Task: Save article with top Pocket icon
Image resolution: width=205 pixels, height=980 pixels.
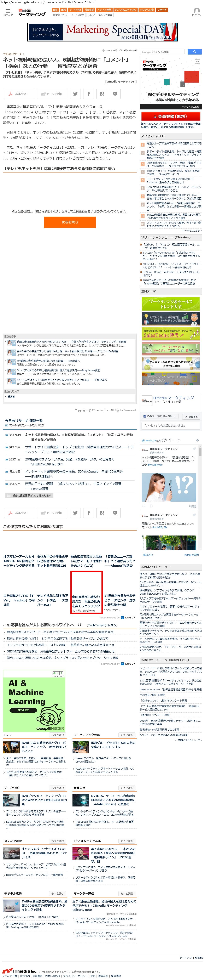Action: (115, 94)
